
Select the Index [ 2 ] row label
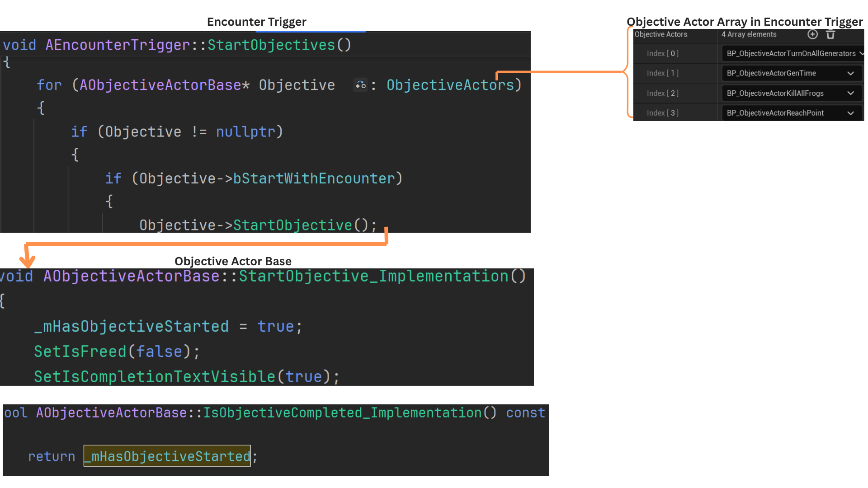[662, 93]
